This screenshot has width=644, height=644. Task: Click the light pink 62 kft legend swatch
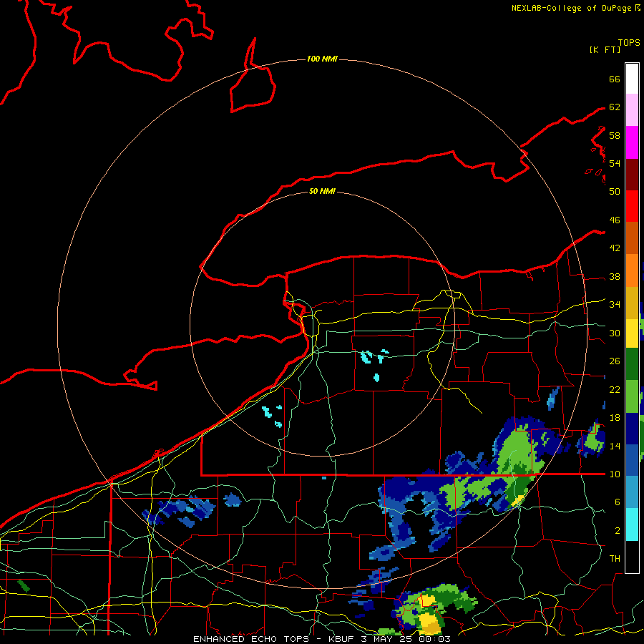tap(632, 109)
